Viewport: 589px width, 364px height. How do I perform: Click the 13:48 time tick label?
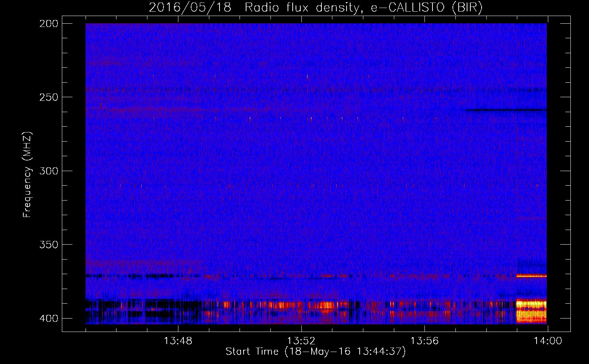click(x=178, y=341)
